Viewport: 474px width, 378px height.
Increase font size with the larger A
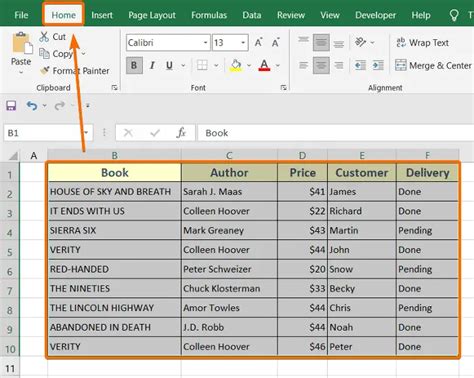(x=258, y=43)
